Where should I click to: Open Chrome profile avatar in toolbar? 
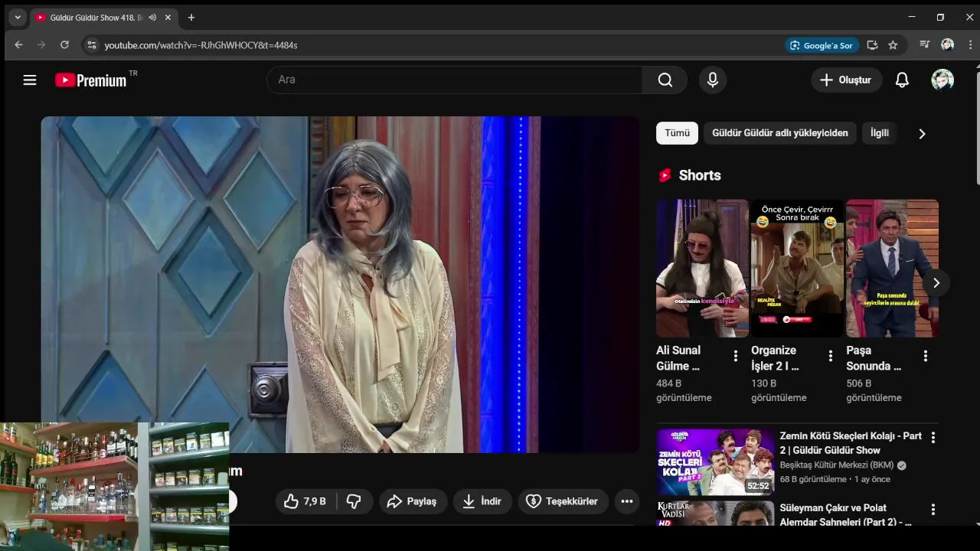click(948, 44)
